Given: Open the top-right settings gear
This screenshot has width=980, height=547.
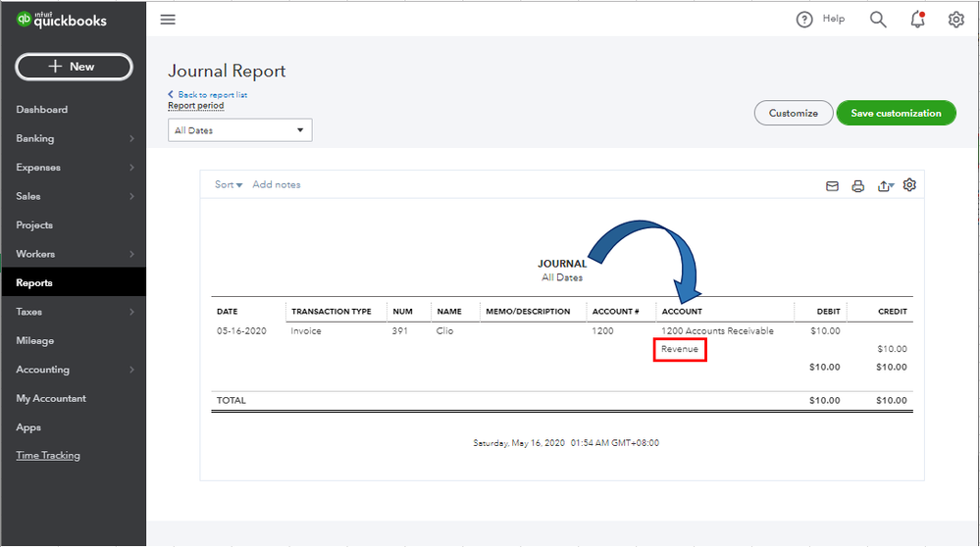Looking at the screenshot, I should tap(955, 20).
